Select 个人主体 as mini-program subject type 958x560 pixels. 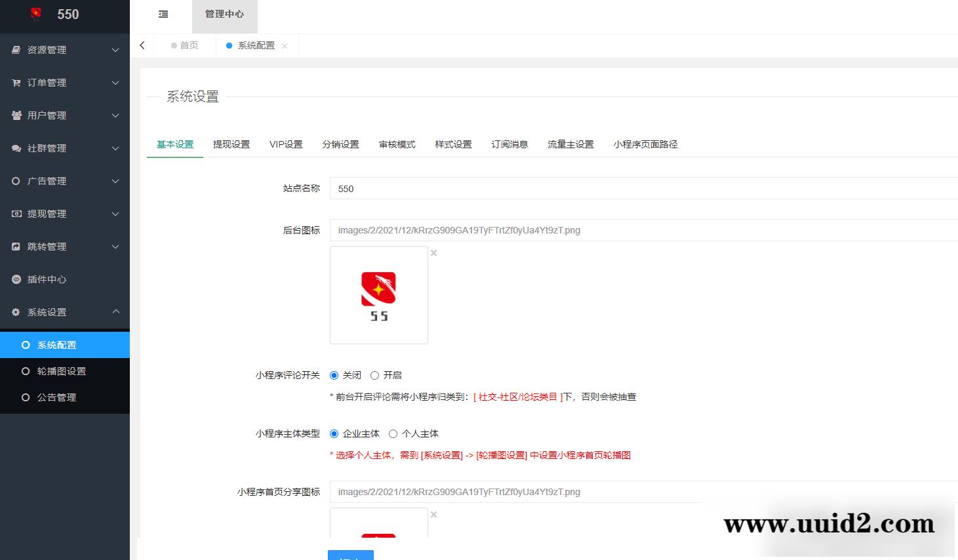tap(393, 433)
